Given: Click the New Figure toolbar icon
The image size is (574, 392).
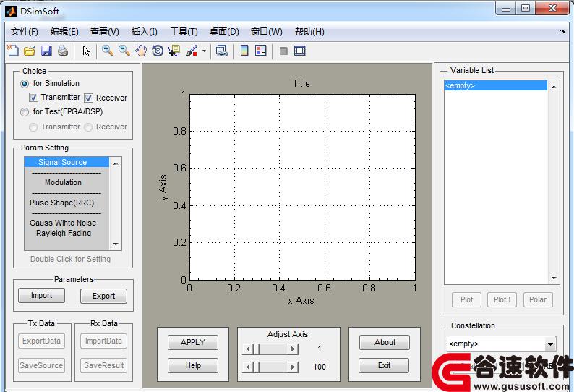Looking at the screenshot, I should tap(13, 51).
